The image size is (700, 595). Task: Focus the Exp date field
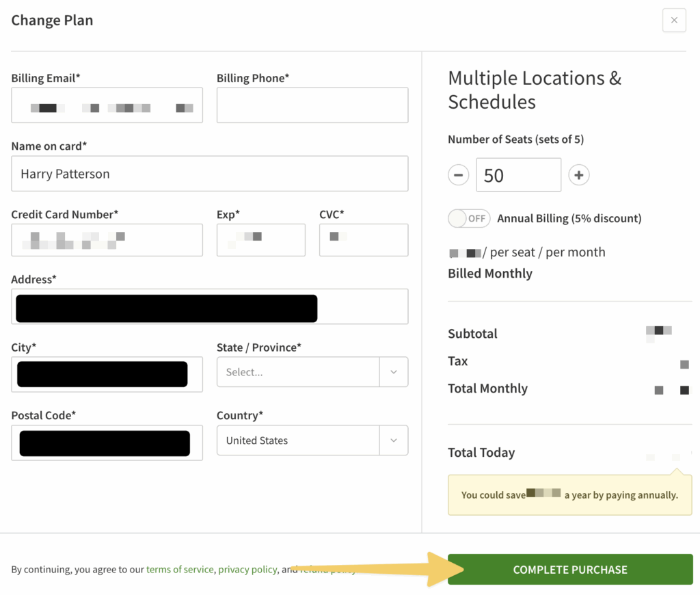[260, 240]
